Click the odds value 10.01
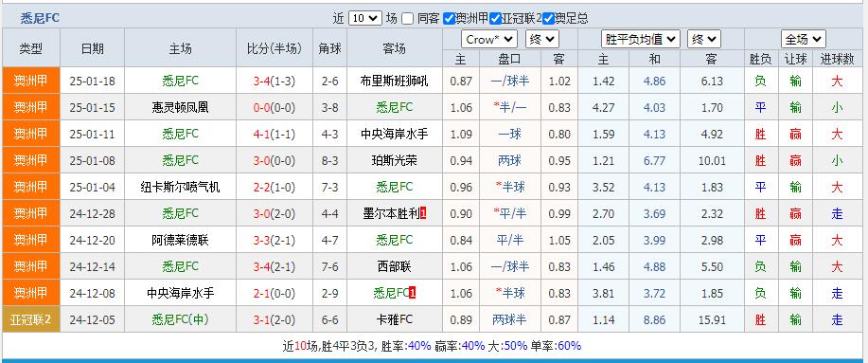Image resolution: width=868 pixels, height=363 pixels. coord(712,161)
